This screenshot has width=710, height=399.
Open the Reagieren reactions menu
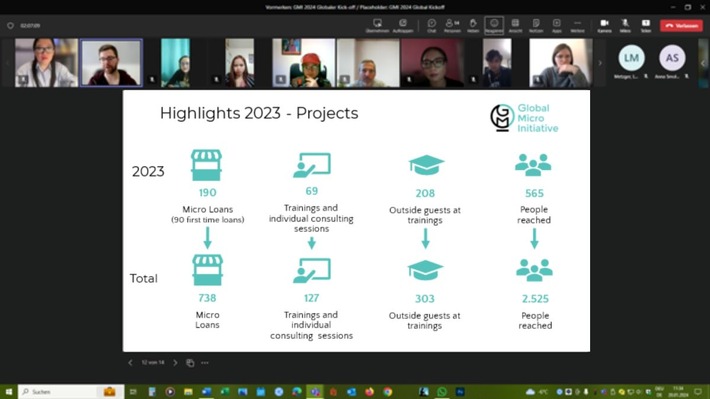(494, 25)
